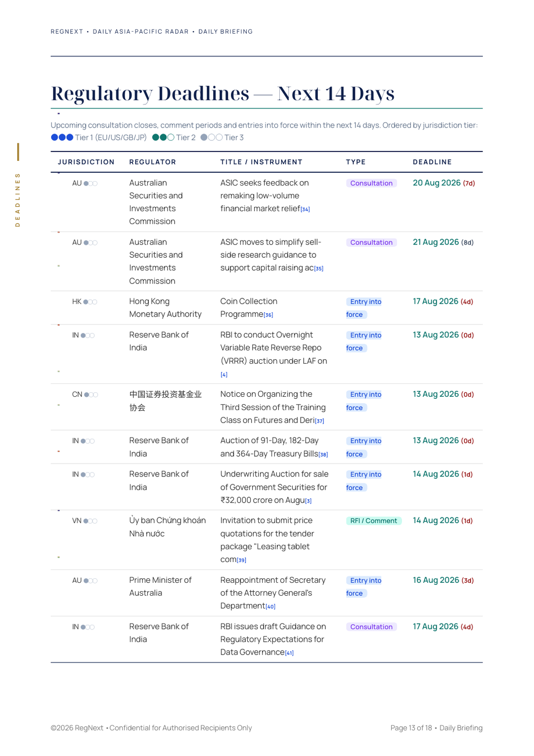
Task: Click tier dots in the RBI VRRR auction row
Action: pyautogui.click(x=88, y=335)
